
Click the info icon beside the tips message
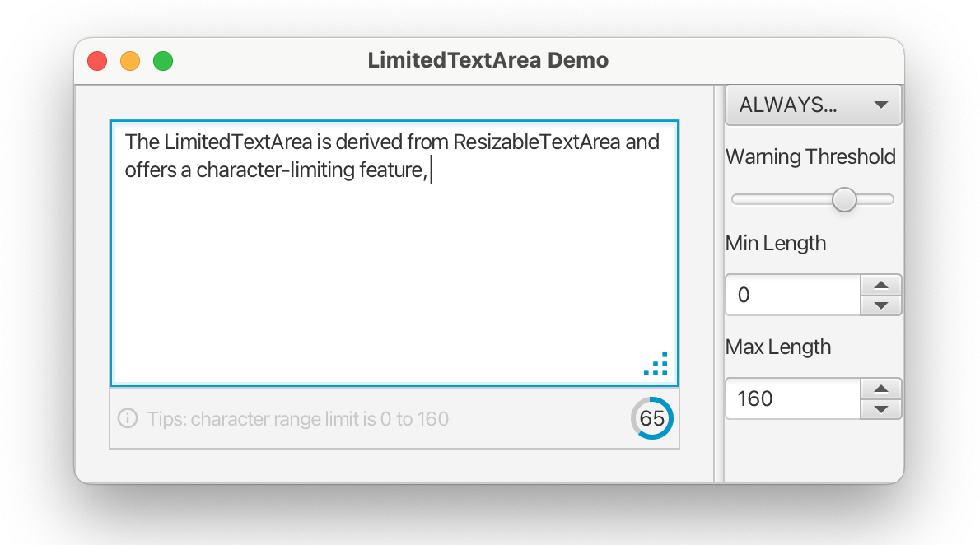point(126,419)
